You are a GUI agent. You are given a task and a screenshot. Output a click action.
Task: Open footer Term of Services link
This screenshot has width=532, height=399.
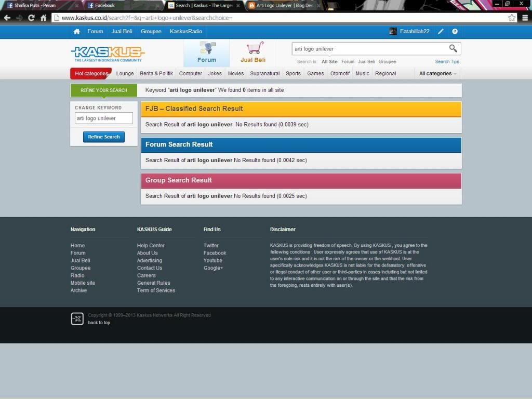click(156, 290)
